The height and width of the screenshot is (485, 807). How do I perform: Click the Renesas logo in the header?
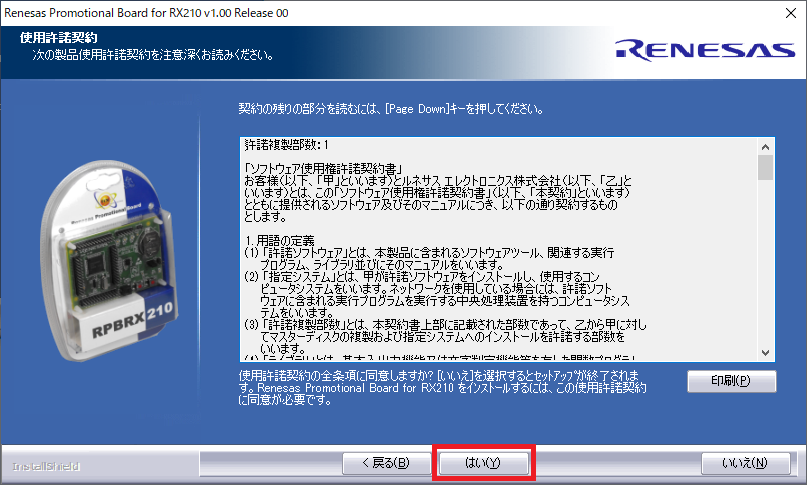click(x=705, y=50)
